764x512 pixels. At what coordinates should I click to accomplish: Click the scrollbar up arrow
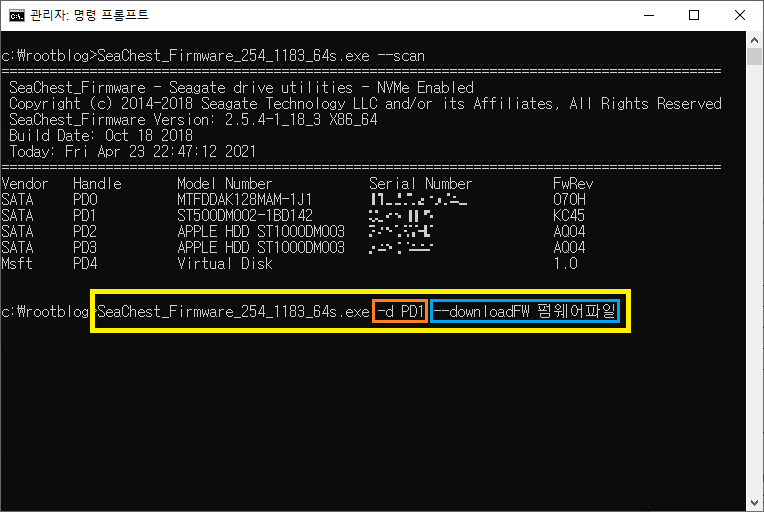pos(754,40)
